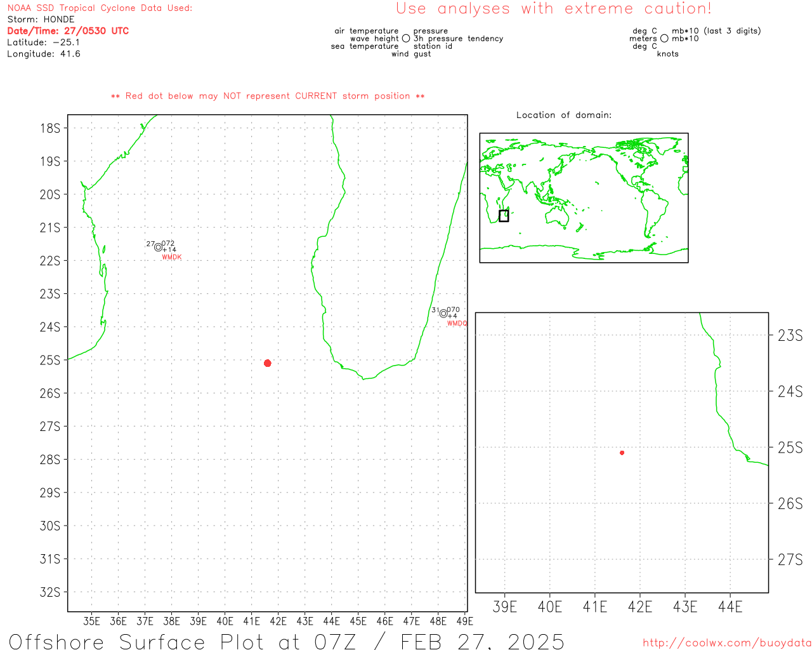Click the red storm position dot on main map
Image resolution: width=812 pixels, height=650 pixels.
(x=267, y=363)
